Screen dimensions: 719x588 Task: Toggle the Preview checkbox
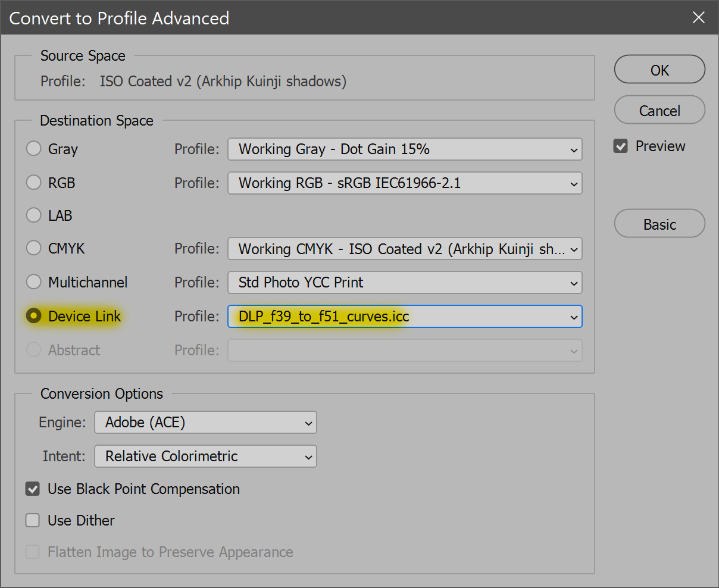tap(621, 146)
